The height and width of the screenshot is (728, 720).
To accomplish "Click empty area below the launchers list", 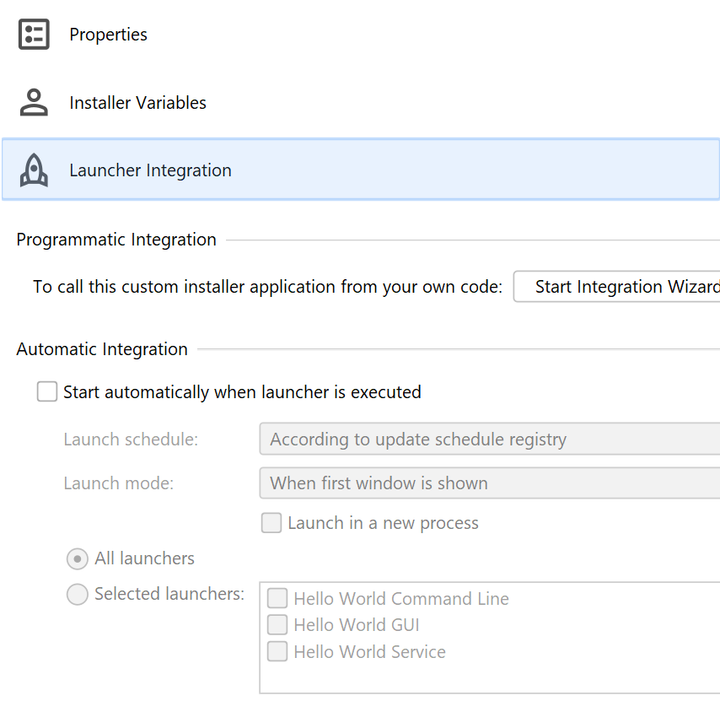I will point(489,678).
